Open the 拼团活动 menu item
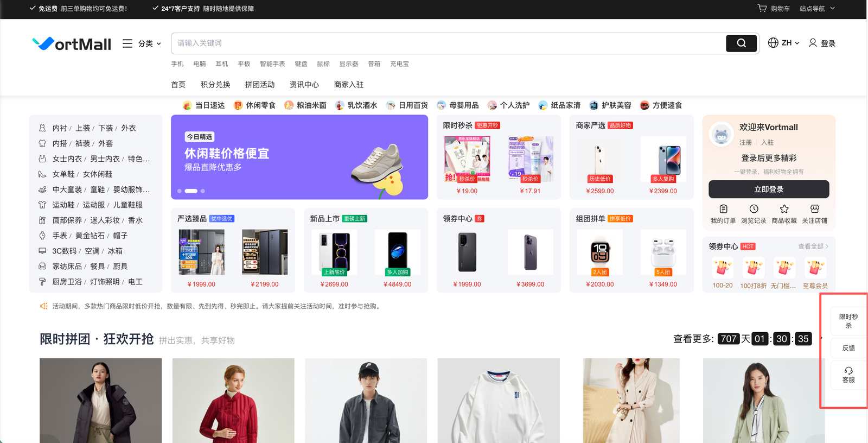868x443 pixels. 260,85
